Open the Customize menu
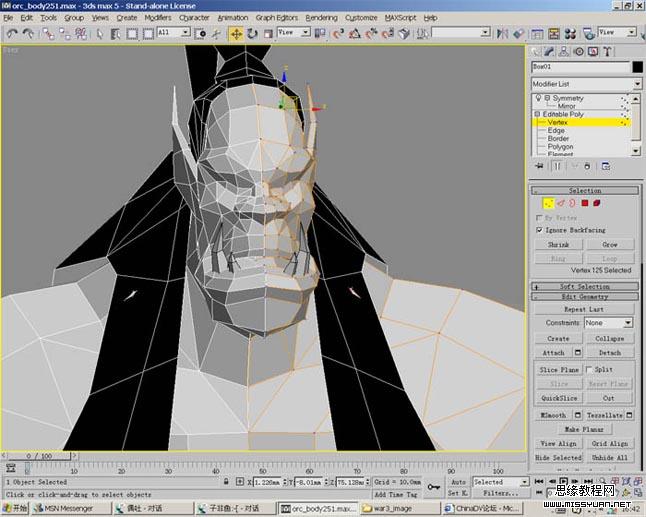 (361, 18)
